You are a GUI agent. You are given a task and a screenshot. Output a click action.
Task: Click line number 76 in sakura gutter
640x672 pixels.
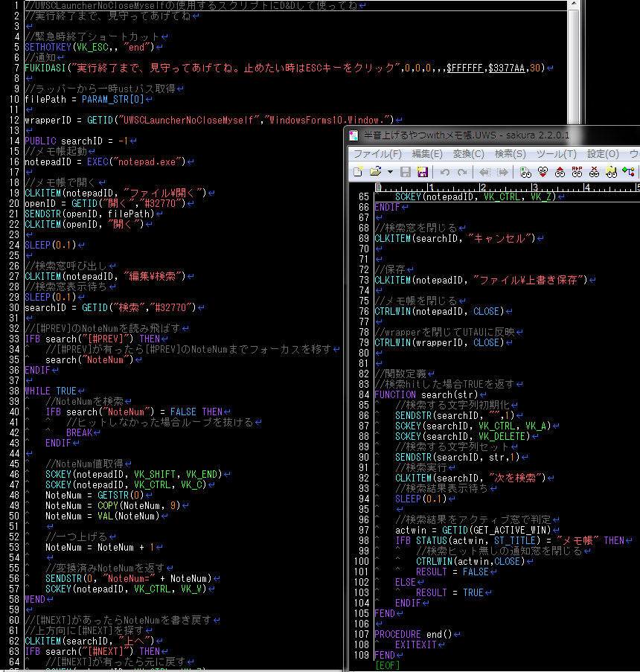pos(363,311)
